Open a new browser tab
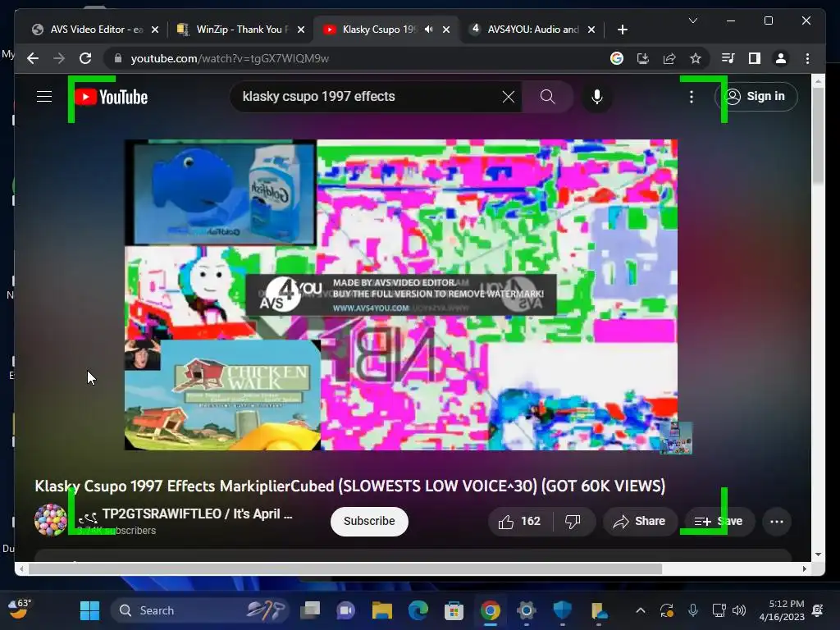This screenshot has width=840, height=630. tap(622, 30)
